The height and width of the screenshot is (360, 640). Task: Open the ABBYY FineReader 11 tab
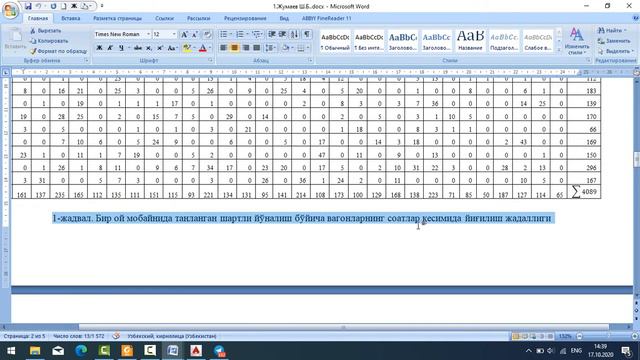326,18
